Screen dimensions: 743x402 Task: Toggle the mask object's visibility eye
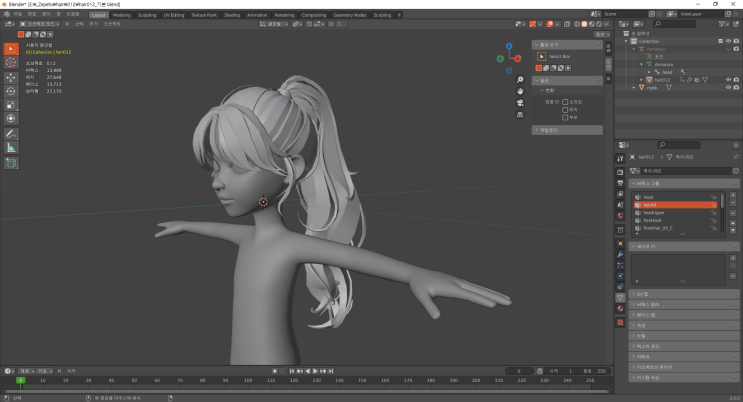pyautogui.click(x=726, y=88)
